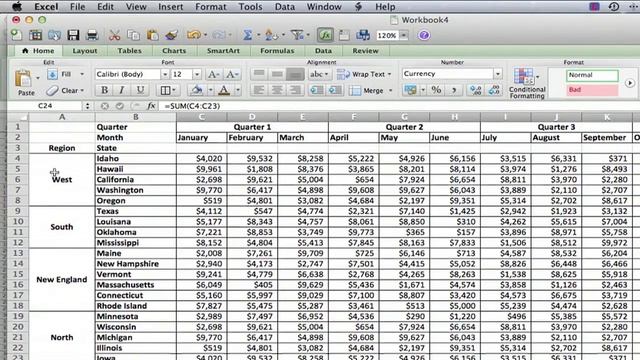
Task: Click the Undo arrow icon
Action: click(x=193, y=35)
